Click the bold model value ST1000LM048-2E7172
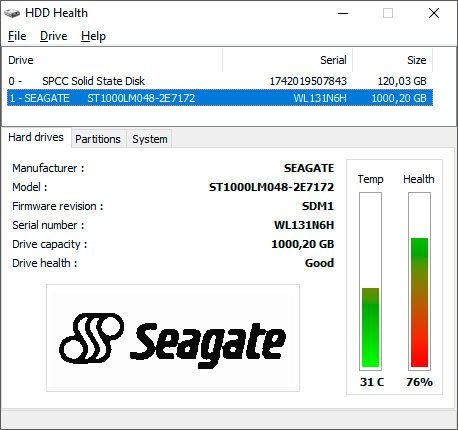The image size is (458, 430). [271, 187]
